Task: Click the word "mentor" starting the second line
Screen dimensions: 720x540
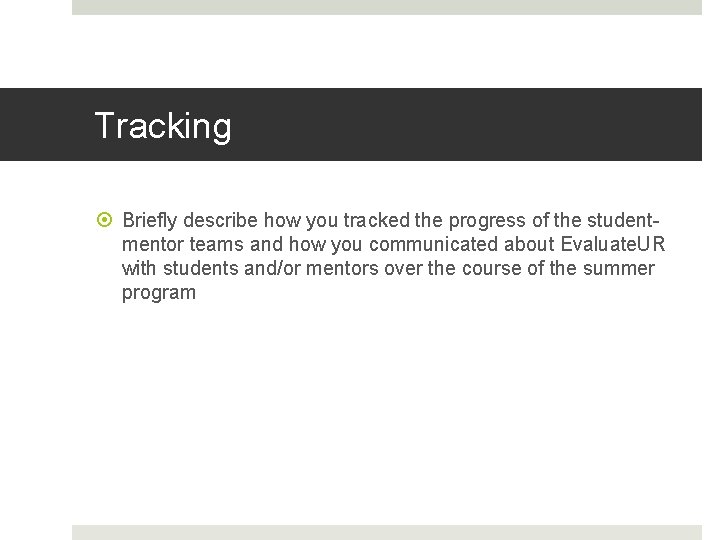Action: pyautogui.click(x=152, y=245)
